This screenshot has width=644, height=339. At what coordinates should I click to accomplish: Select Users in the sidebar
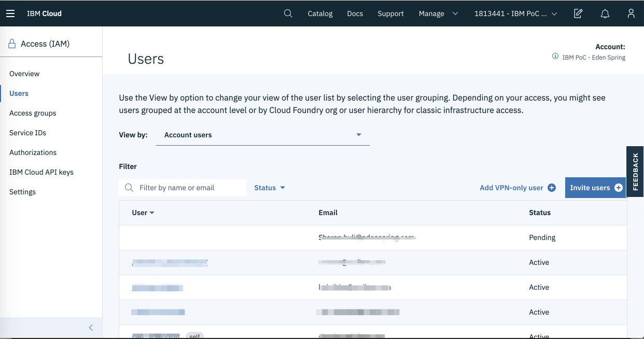[19, 93]
